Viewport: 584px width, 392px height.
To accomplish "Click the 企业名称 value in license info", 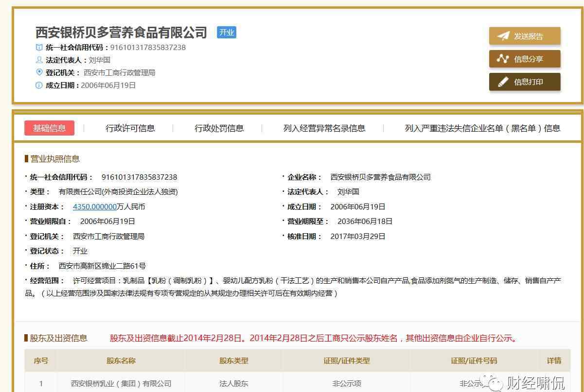I will 380,177.
